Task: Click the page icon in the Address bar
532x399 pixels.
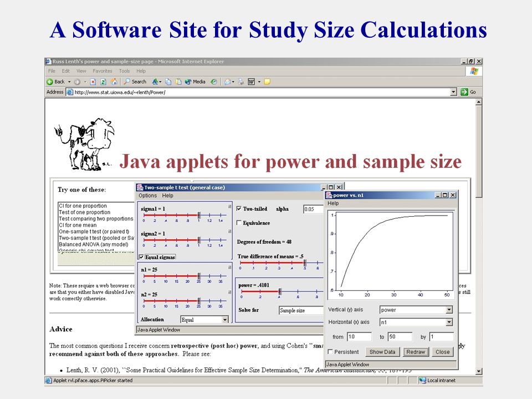Action: point(70,92)
